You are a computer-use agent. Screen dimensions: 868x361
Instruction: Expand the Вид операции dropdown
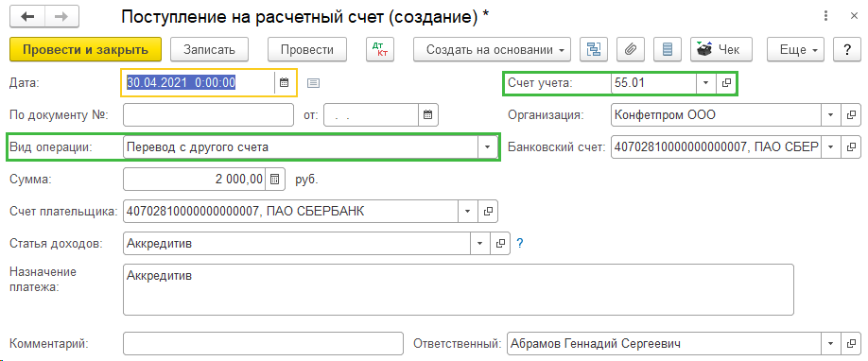[x=487, y=147]
